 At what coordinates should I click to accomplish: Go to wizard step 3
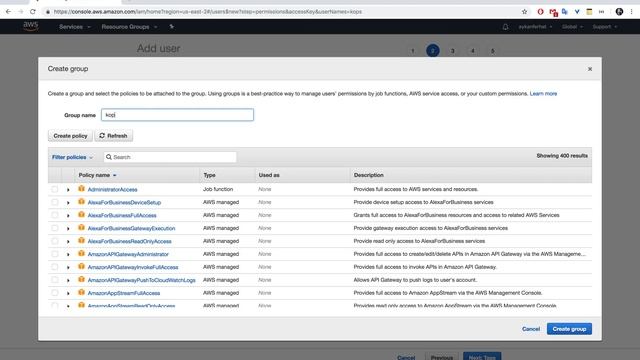(x=452, y=51)
